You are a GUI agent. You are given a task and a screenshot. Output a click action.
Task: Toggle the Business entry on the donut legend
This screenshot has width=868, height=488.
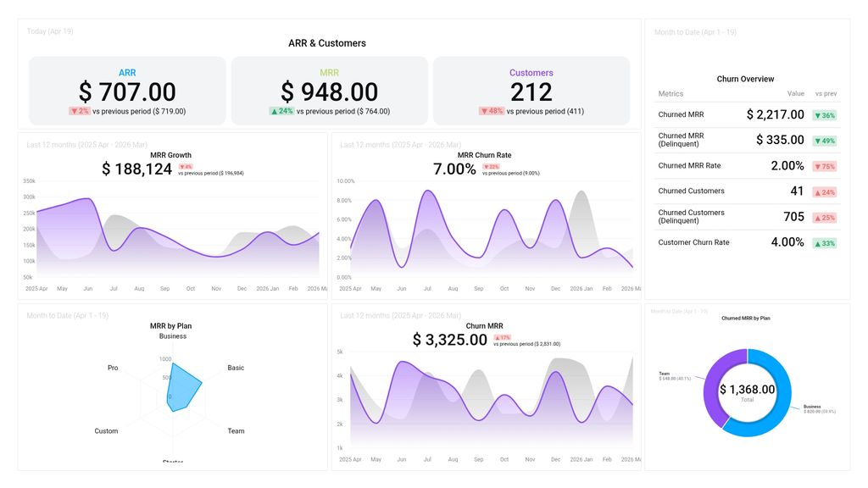tap(817, 407)
